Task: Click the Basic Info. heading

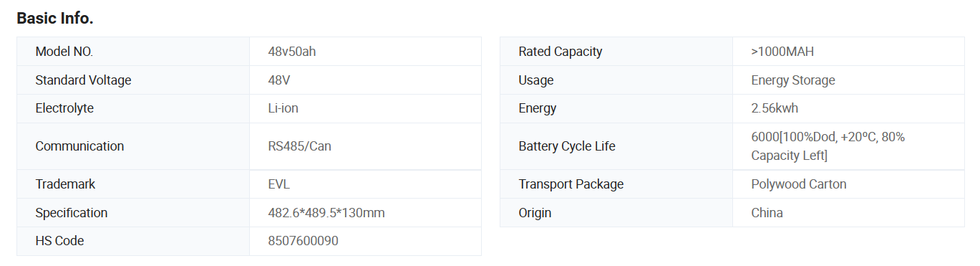Action: pos(55,19)
